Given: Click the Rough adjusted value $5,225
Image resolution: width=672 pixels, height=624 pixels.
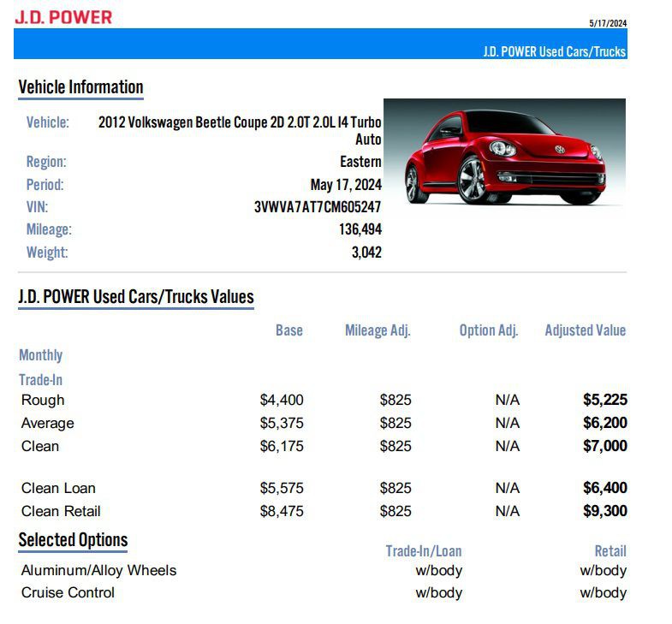Looking at the screenshot, I should (604, 400).
